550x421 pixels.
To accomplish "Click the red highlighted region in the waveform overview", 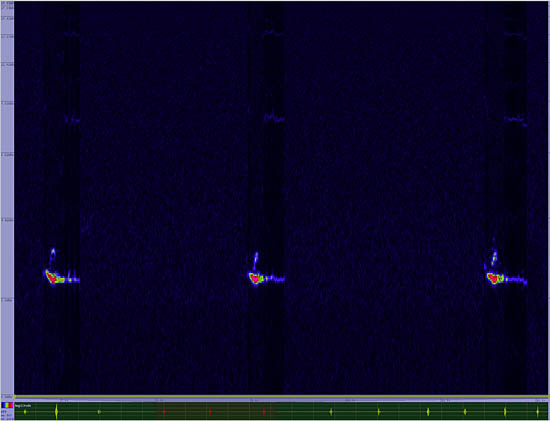I will [216, 411].
